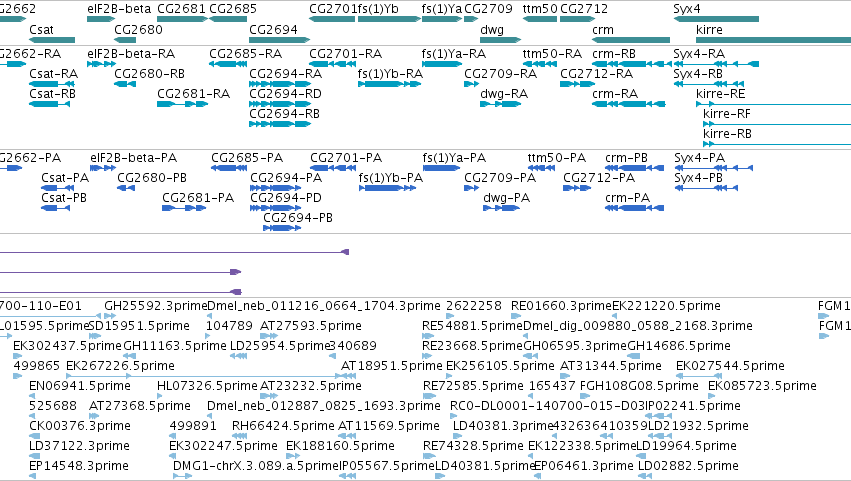Click the fs(1)Ya-PA protein label
851x481 pixels.
pyautogui.click(x=454, y=158)
